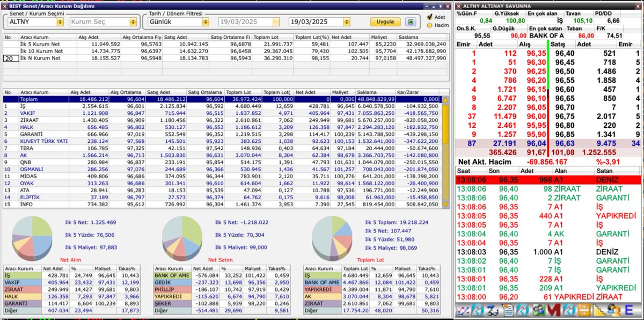Select the MİDAS broker row
The image size is (644, 320).
click(x=221, y=176)
